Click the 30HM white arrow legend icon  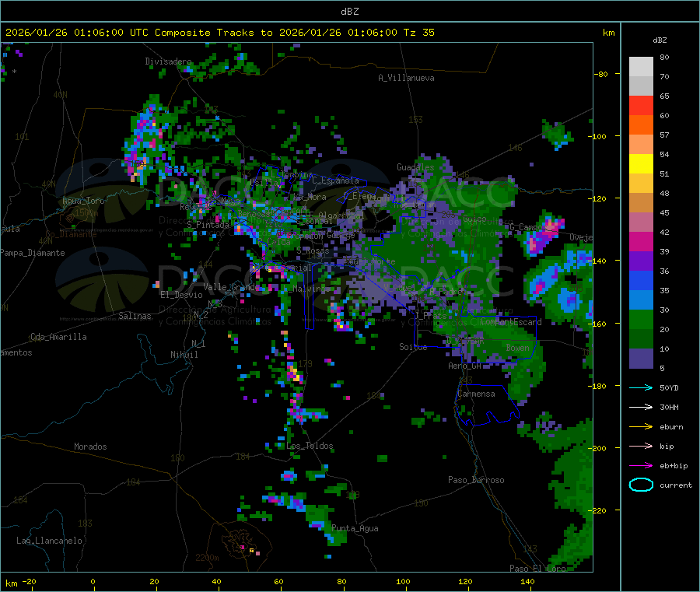click(641, 407)
